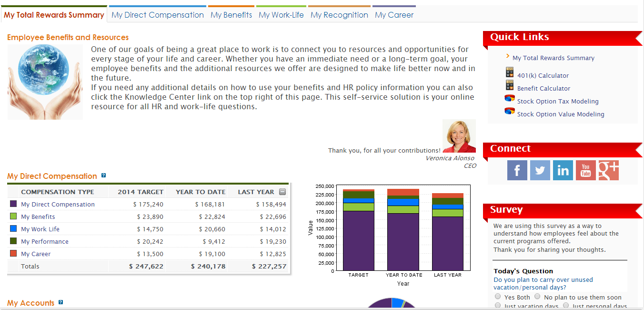This screenshot has height=310, width=644.
Task: Click the help icon next to My Accounts
Action: click(60, 302)
